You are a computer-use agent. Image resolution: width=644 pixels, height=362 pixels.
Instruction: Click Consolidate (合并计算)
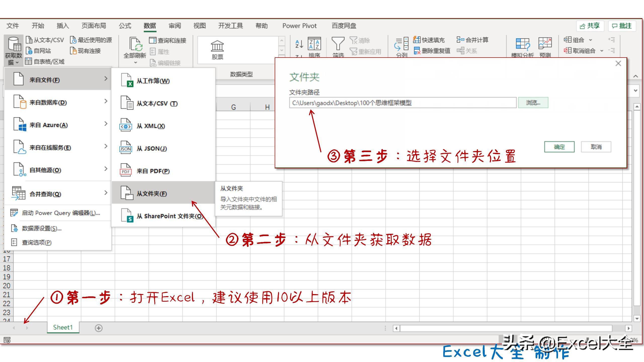[472, 40]
